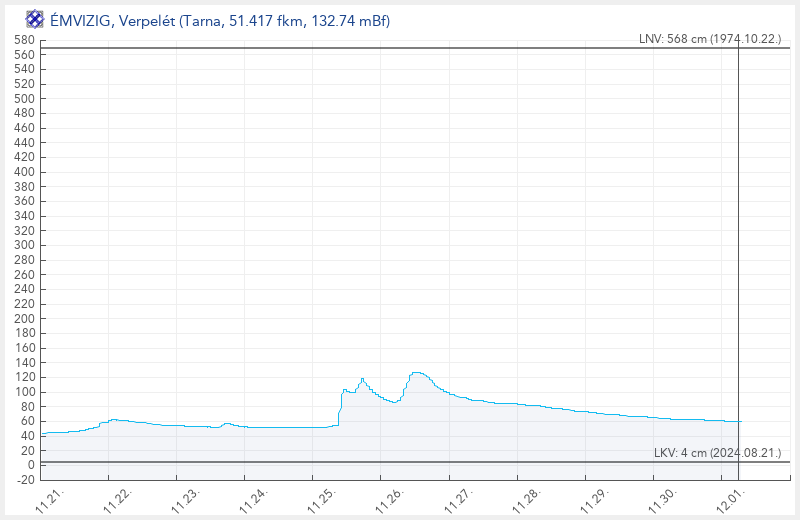Click the 580 value on the y-axis
The image size is (800, 520).
point(24,41)
